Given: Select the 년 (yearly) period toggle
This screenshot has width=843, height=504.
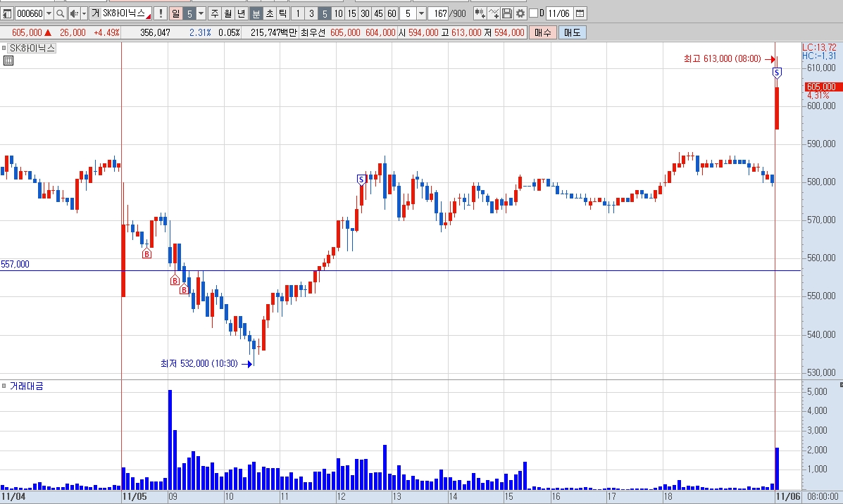Looking at the screenshot, I should 241,13.
